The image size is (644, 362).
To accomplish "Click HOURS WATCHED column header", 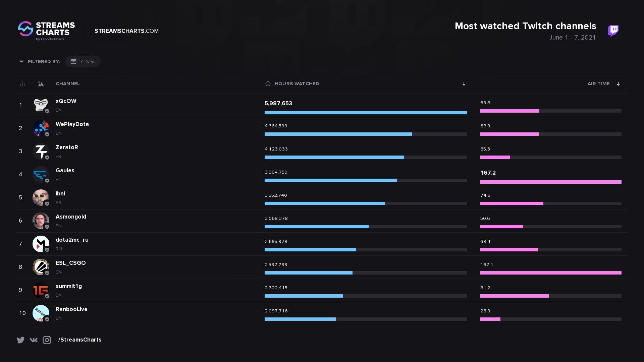I will 297,83.
